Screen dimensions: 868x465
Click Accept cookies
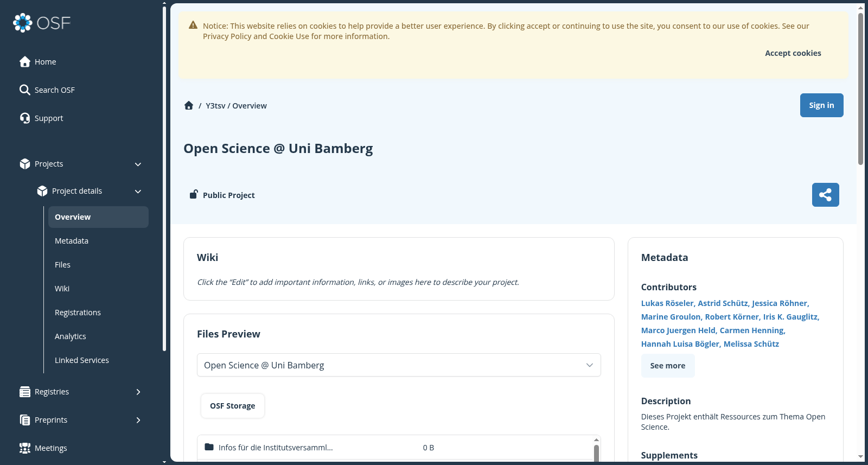(793, 53)
